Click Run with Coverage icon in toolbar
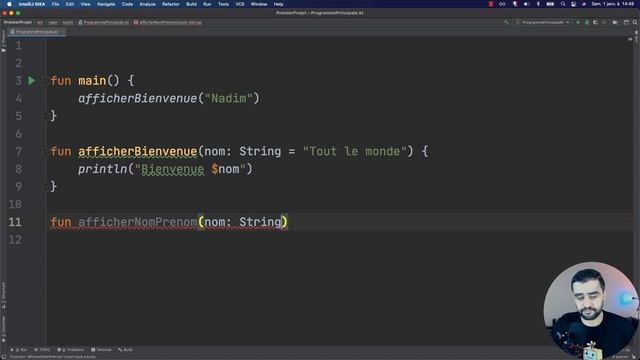The width and height of the screenshot is (640, 360). click(x=596, y=22)
